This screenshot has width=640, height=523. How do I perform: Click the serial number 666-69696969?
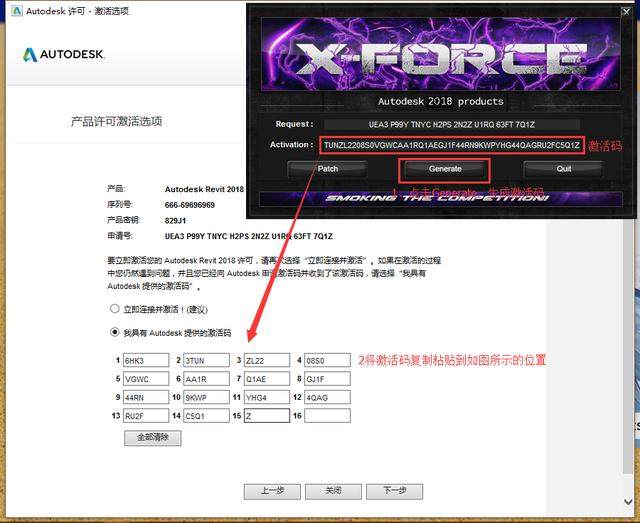[190, 205]
